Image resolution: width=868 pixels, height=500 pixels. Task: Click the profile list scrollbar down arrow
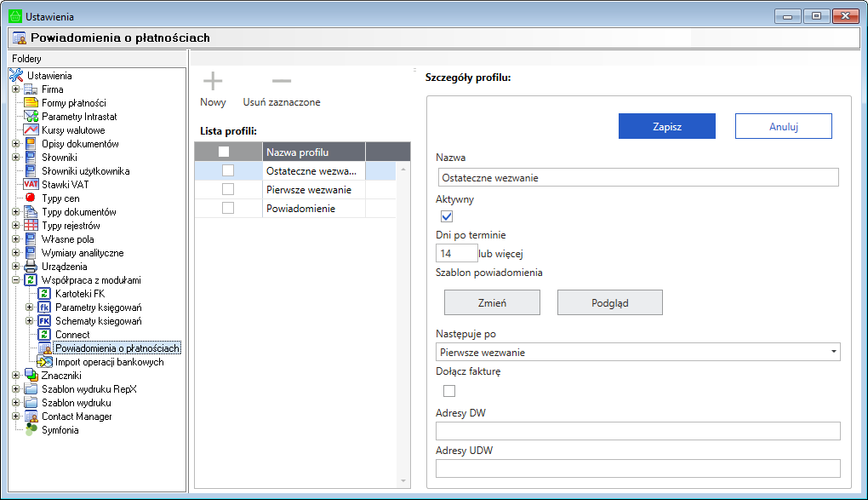[x=403, y=480]
